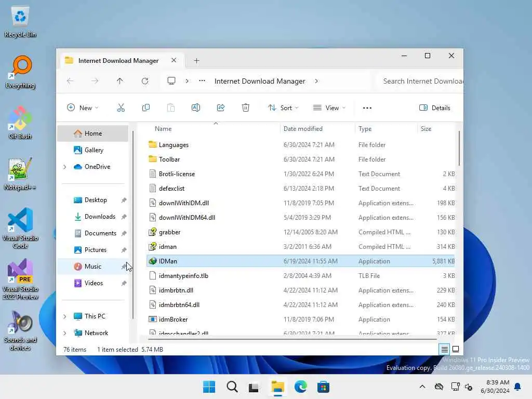This screenshot has height=399, width=532.
Task: Unpin Desktop via its pin icon
Action: [124, 200]
